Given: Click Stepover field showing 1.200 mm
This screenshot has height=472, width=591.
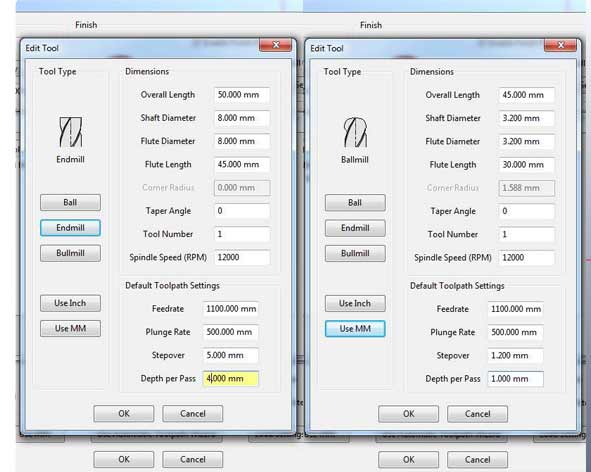Looking at the screenshot, I should [x=515, y=356].
